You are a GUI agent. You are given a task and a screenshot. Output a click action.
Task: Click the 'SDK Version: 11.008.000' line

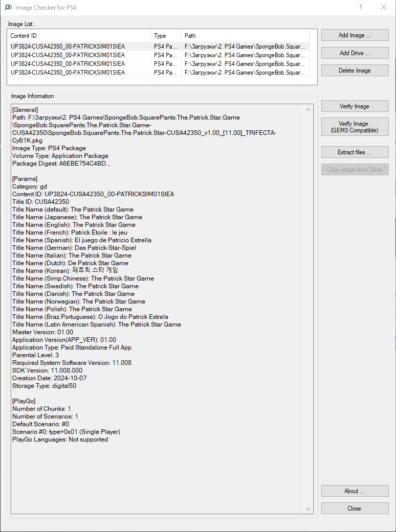coord(47,371)
